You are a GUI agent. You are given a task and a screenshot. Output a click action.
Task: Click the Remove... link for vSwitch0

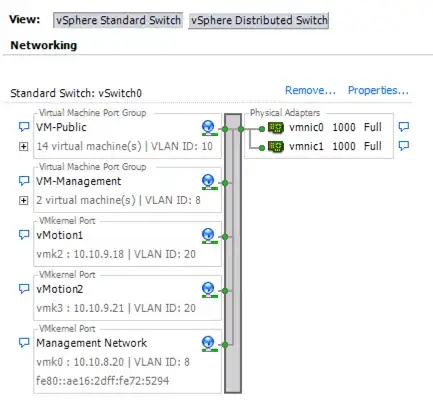point(310,90)
